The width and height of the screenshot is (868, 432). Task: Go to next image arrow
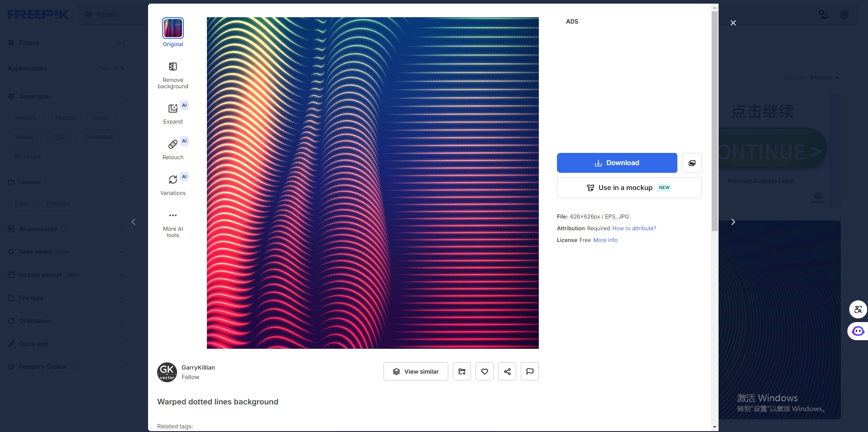coord(733,222)
